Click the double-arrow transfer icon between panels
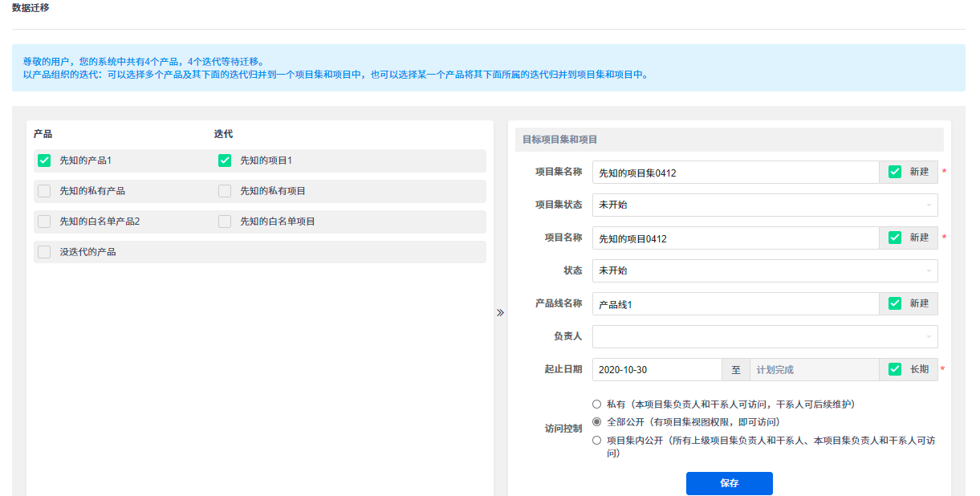This screenshot has width=980, height=496. tap(500, 312)
